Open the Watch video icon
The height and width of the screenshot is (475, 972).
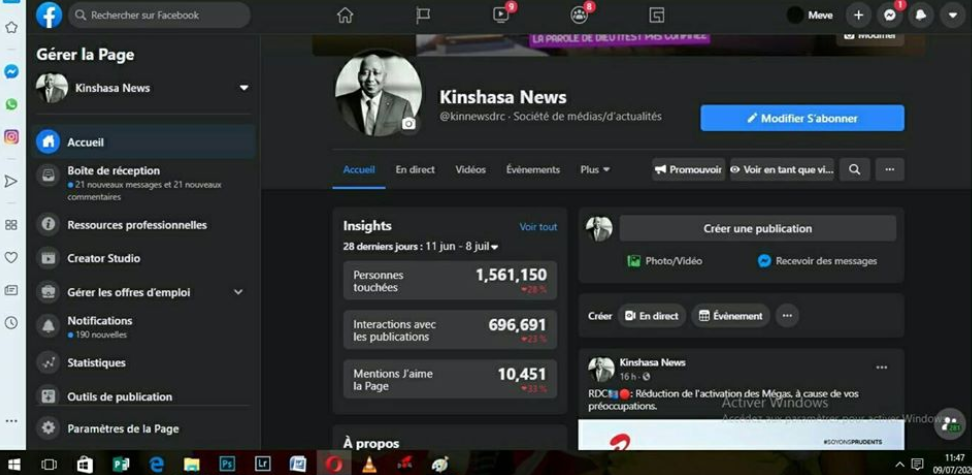[x=501, y=16]
